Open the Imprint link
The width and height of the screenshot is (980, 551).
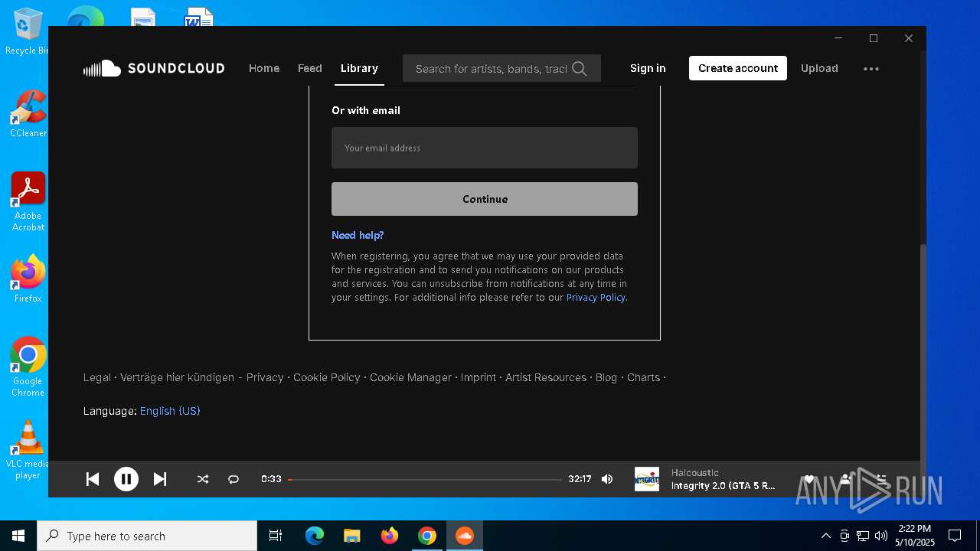tap(479, 377)
